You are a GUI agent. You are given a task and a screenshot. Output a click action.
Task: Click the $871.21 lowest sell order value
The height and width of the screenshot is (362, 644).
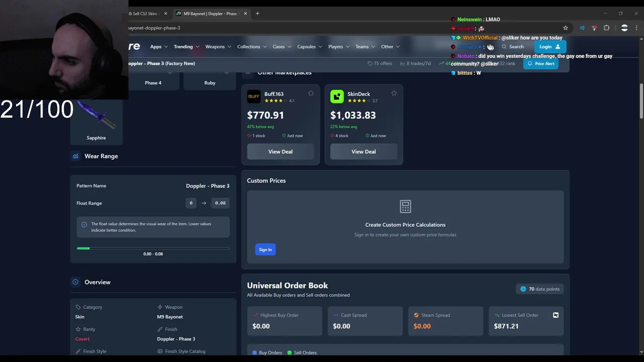point(506,326)
